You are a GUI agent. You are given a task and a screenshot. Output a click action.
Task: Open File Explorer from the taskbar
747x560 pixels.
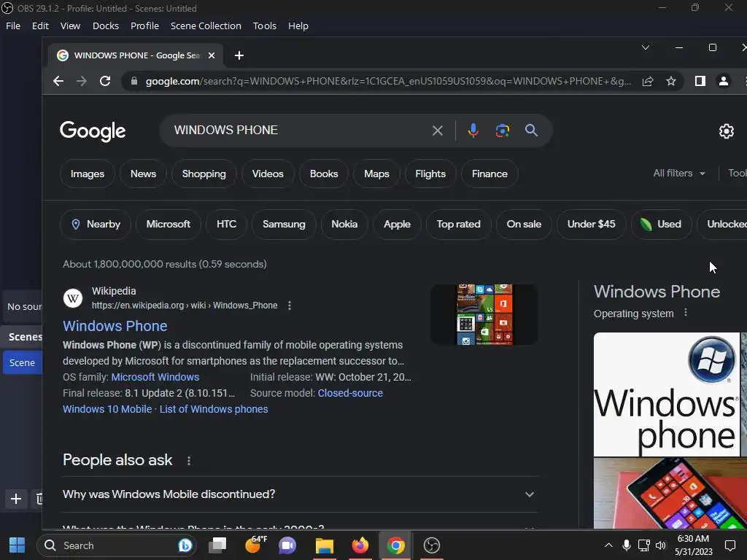click(x=325, y=545)
